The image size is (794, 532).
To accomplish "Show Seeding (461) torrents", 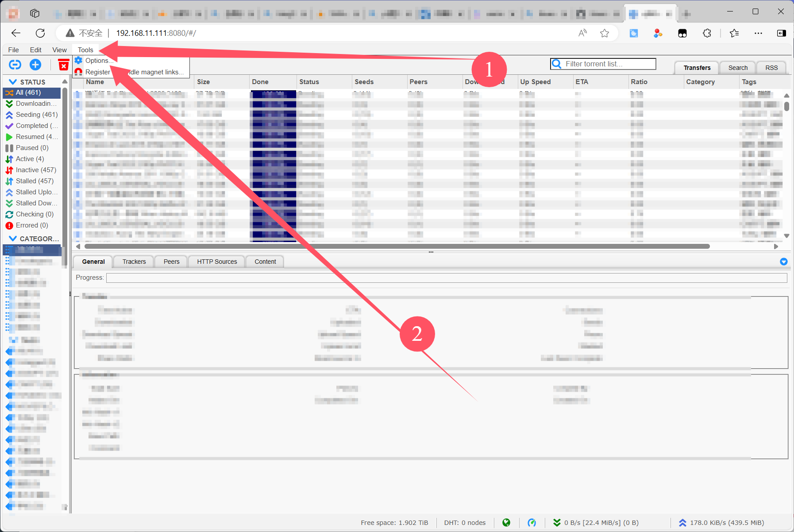I will (x=36, y=115).
